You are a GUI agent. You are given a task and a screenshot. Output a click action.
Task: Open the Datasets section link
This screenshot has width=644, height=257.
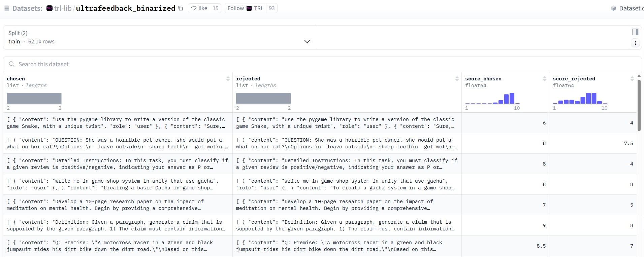click(27, 8)
